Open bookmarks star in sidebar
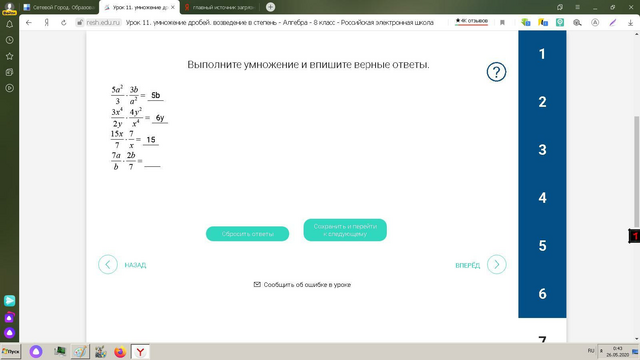 pyautogui.click(x=9, y=56)
